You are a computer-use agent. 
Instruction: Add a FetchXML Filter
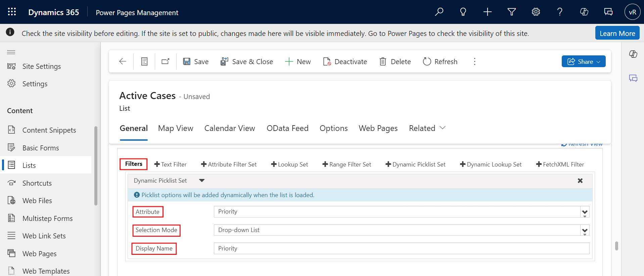[560, 164]
